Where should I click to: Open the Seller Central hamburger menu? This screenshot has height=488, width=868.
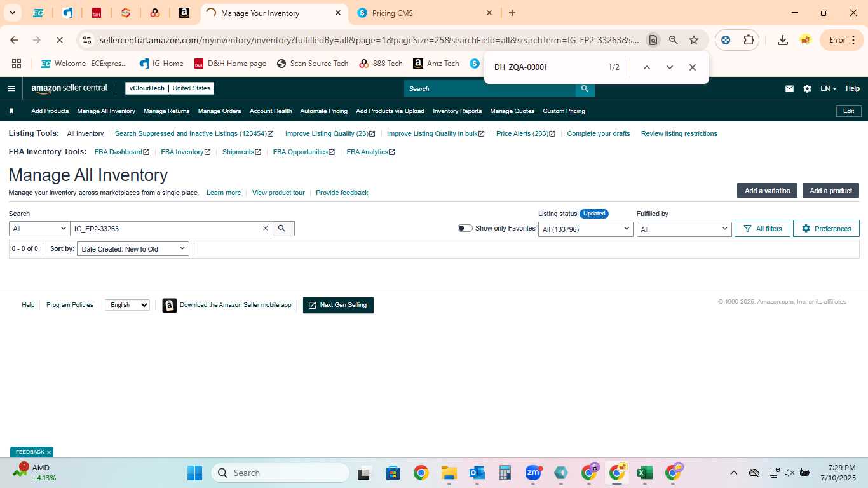(x=11, y=88)
